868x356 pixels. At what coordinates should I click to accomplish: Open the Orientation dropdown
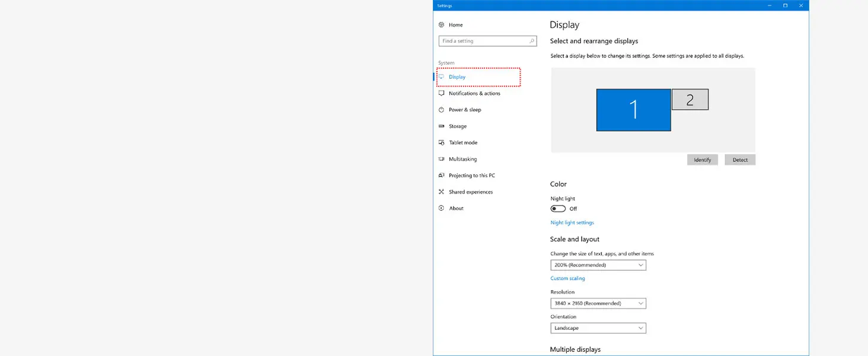click(598, 328)
